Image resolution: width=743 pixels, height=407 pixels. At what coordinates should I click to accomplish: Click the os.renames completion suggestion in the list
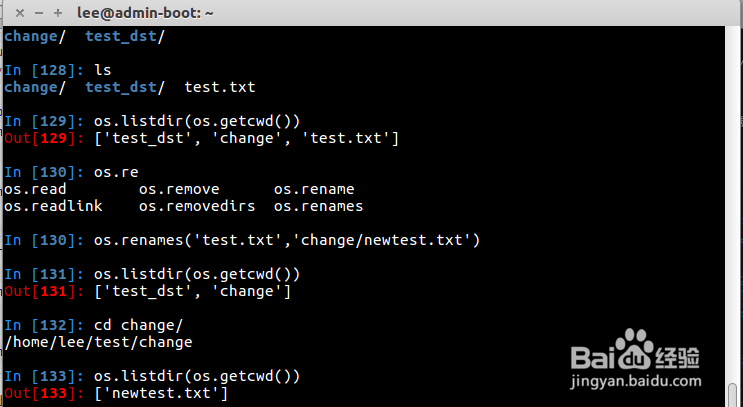(318, 206)
